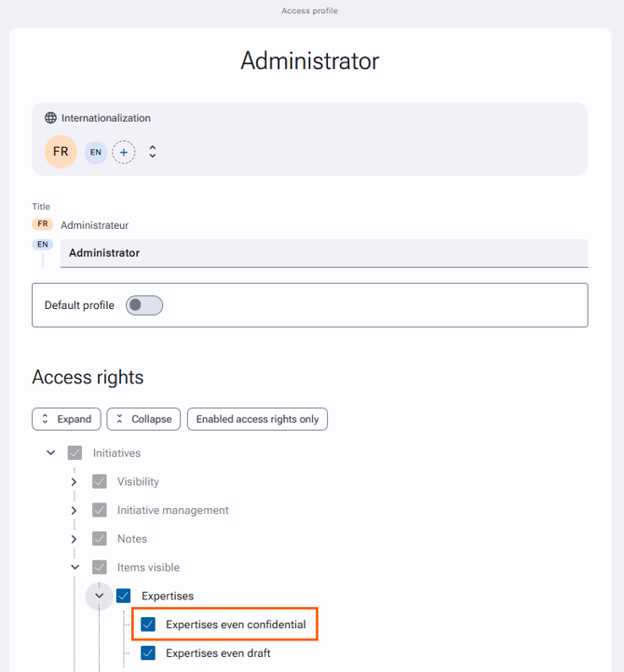
Task: Collapse the Initiatives tree node
Action: tap(50, 452)
